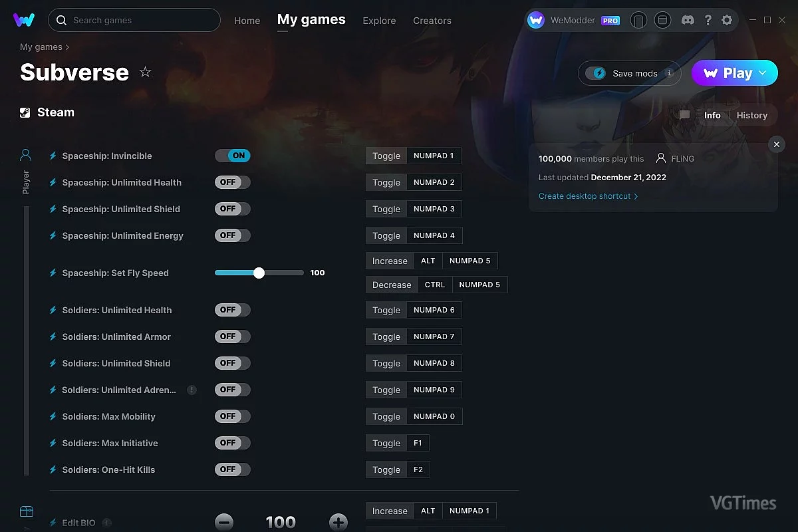798x532 pixels.
Task: Decrease Edit BIO with minus button
Action: [224, 522]
